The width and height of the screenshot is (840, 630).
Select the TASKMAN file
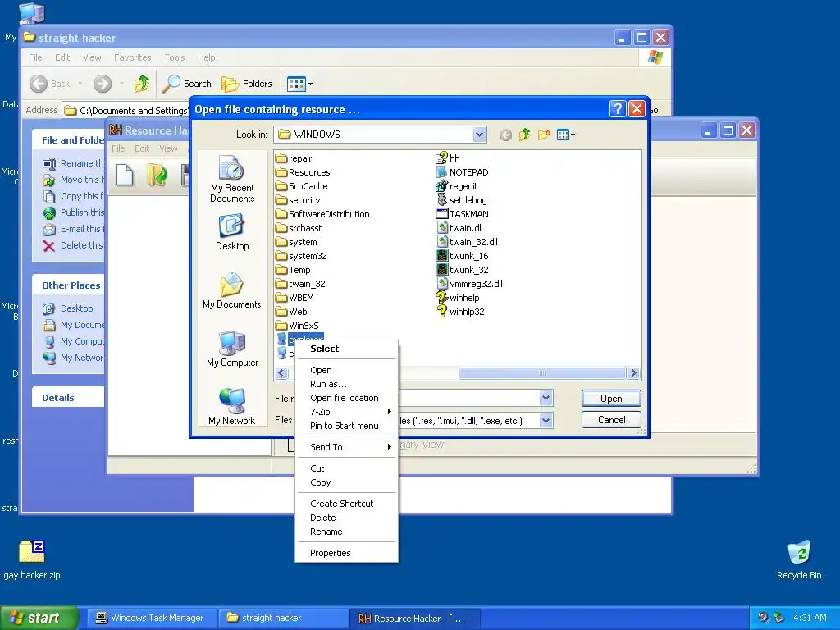[x=463, y=214]
